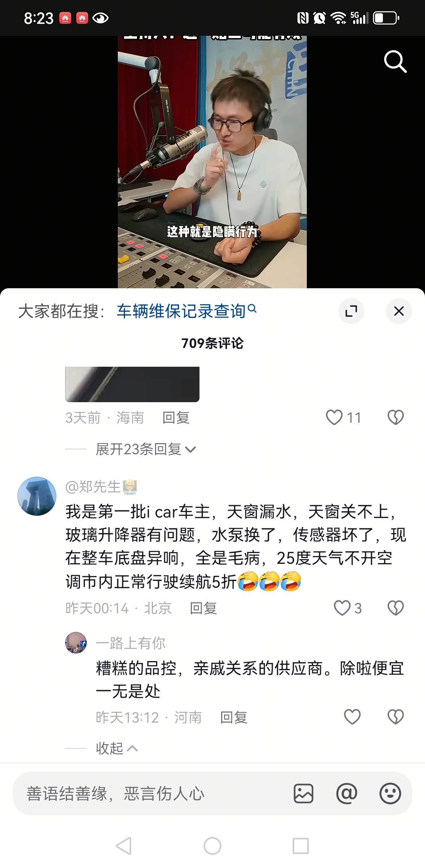Screen dimensions: 425x868
Task: Like 一路上有你's reply
Action: pos(352,717)
